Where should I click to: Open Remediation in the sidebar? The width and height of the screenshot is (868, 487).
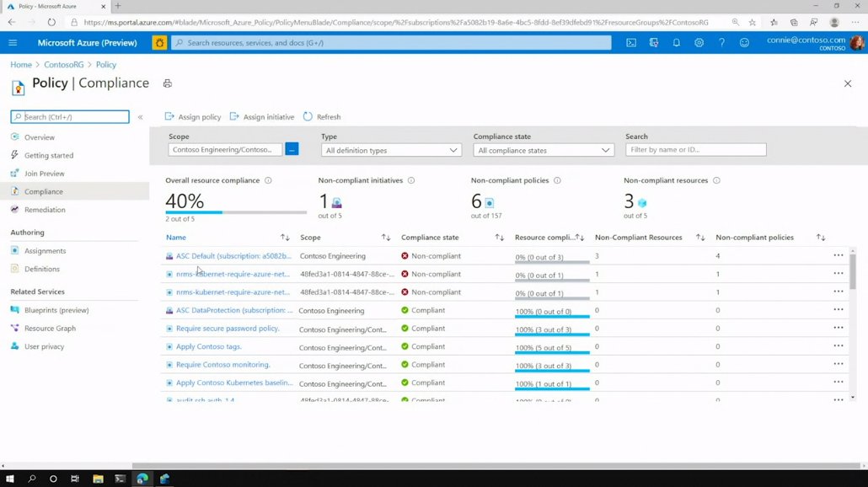[x=45, y=210]
